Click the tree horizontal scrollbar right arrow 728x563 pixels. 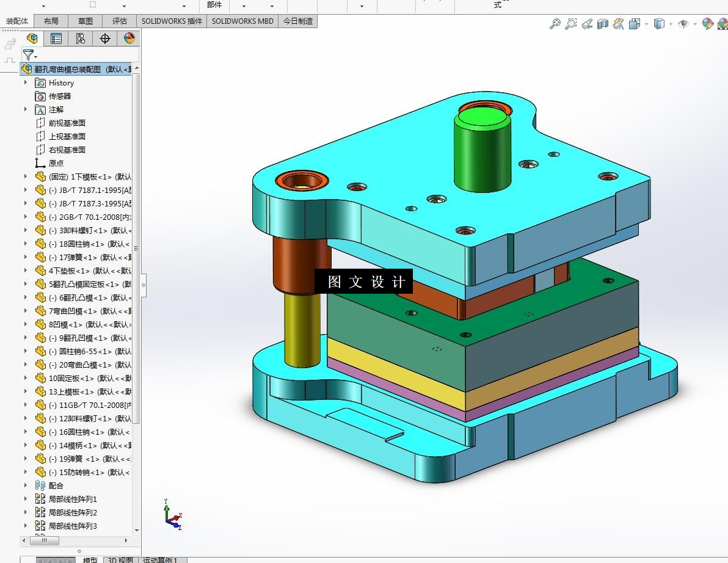(126, 540)
